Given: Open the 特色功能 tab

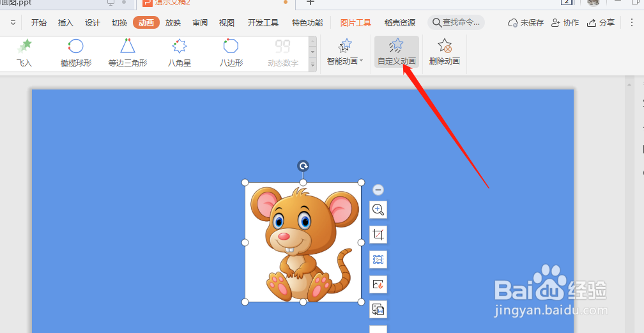Looking at the screenshot, I should point(307,22).
